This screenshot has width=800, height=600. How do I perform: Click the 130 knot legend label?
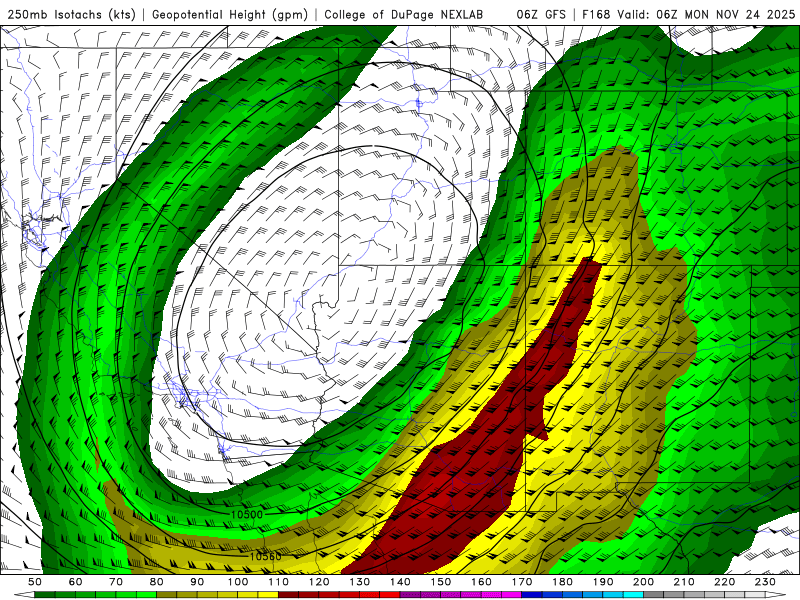point(360,582)
